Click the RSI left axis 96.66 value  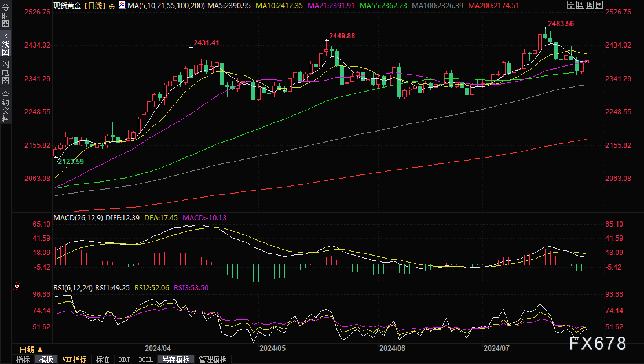pos(42,294)
